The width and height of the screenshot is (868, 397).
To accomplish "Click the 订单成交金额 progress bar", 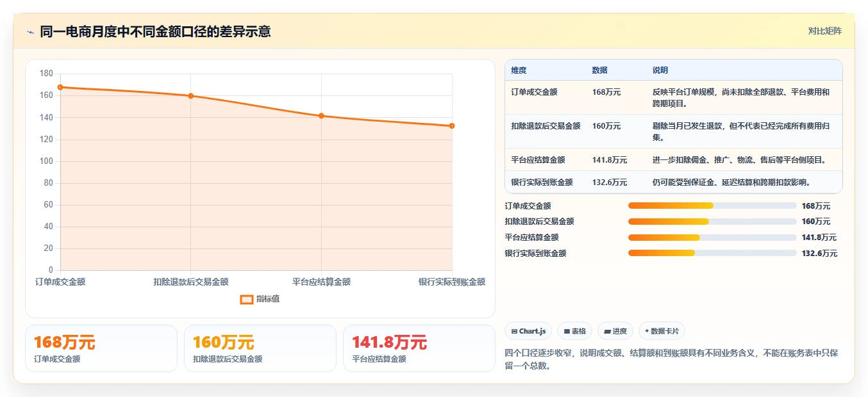I will tap(712, 206).
